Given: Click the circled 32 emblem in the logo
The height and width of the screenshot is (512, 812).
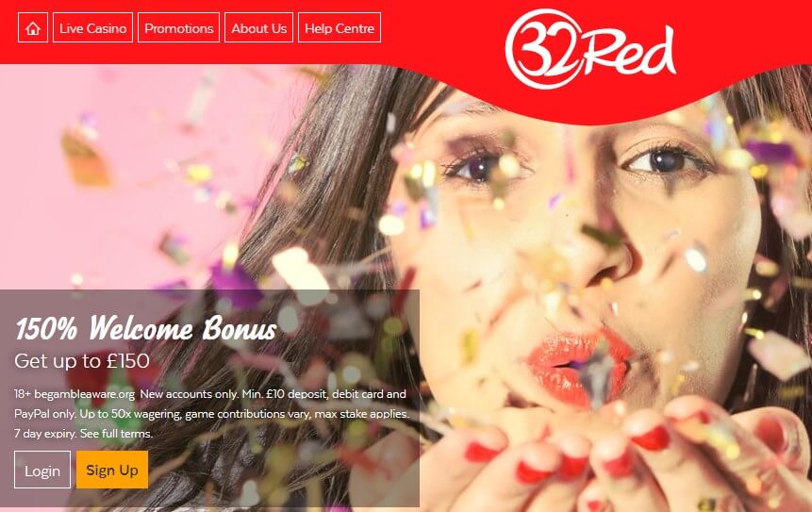Looking at the screenshot, I should (x=544, y=49).
